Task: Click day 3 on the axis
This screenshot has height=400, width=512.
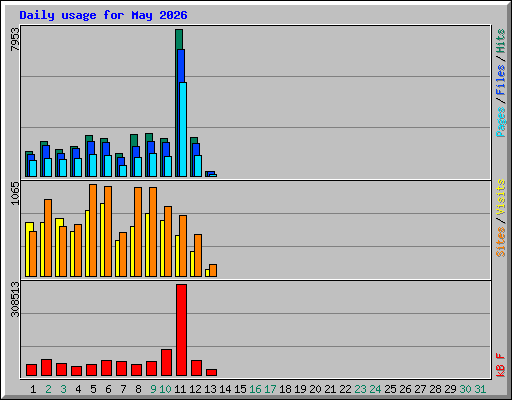Action: [x=63, y=389]
